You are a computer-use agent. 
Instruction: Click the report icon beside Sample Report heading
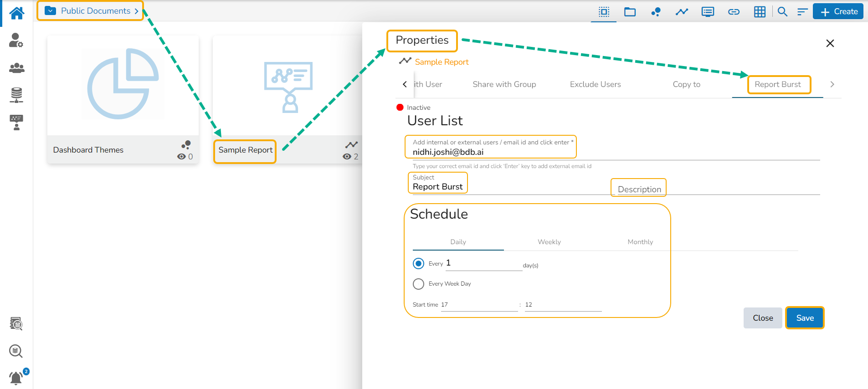coord(405,61)
